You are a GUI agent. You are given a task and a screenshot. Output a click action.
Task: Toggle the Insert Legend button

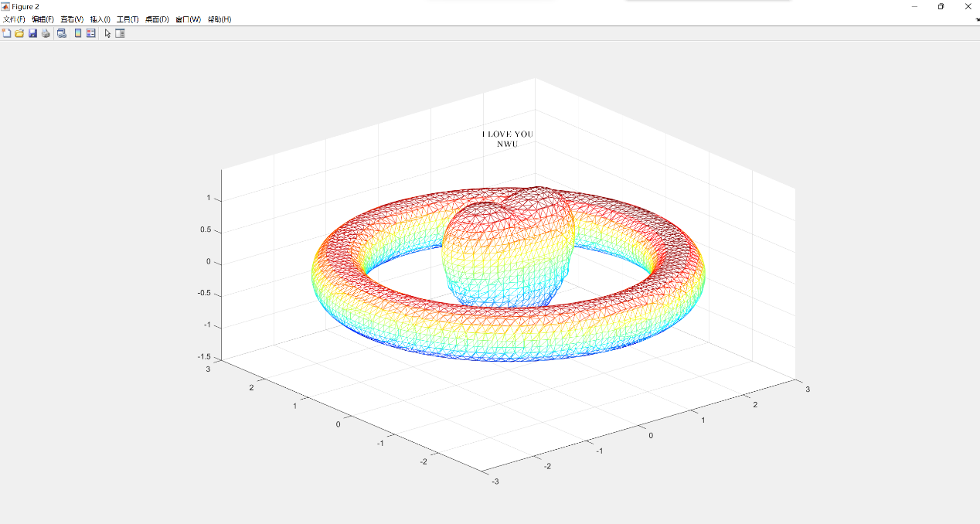[x=90, y=33]
